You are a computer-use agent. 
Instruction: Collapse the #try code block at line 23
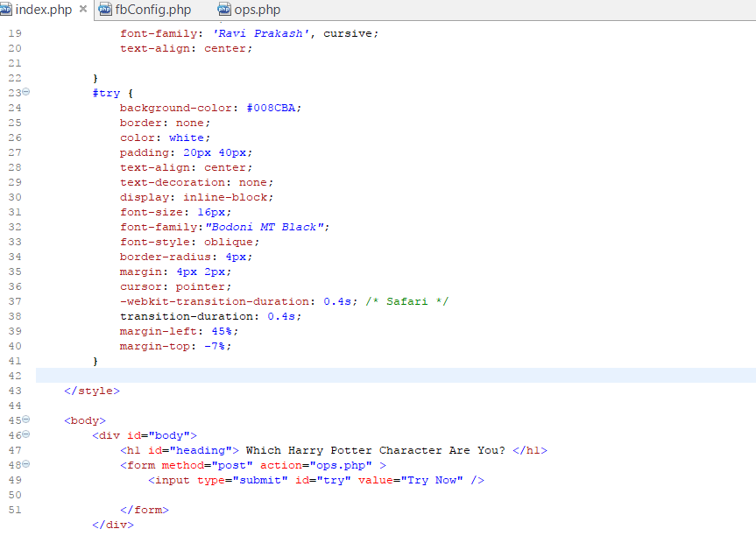coord(25,92)
